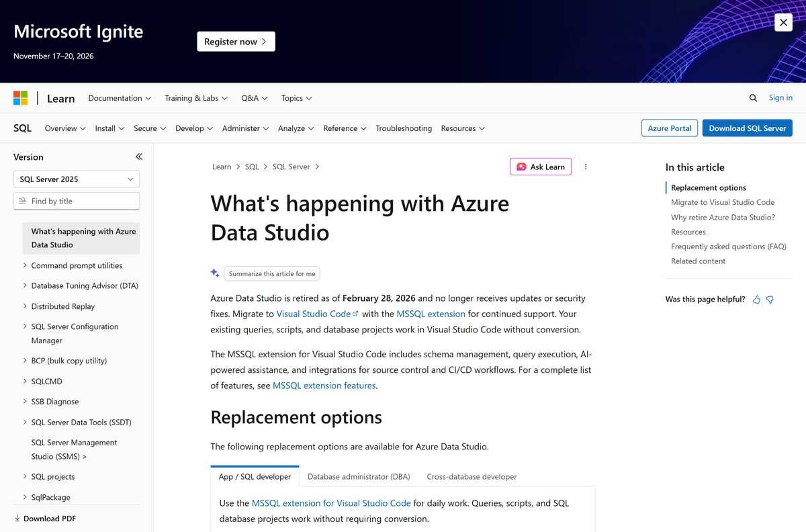This screenshot has height=532, width=806.
Task: Close the Microsoft Ignite banner
Action: click(783, 22)
